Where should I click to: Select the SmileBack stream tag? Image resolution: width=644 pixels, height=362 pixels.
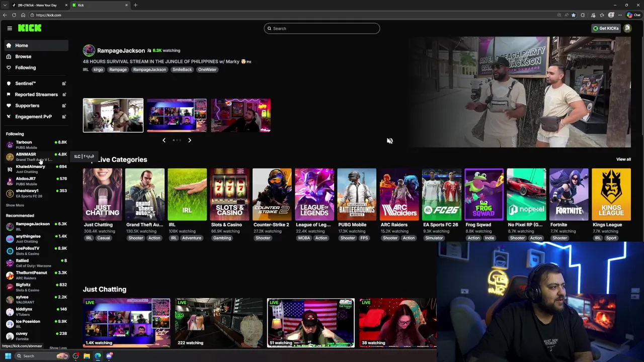pos(182,69)
